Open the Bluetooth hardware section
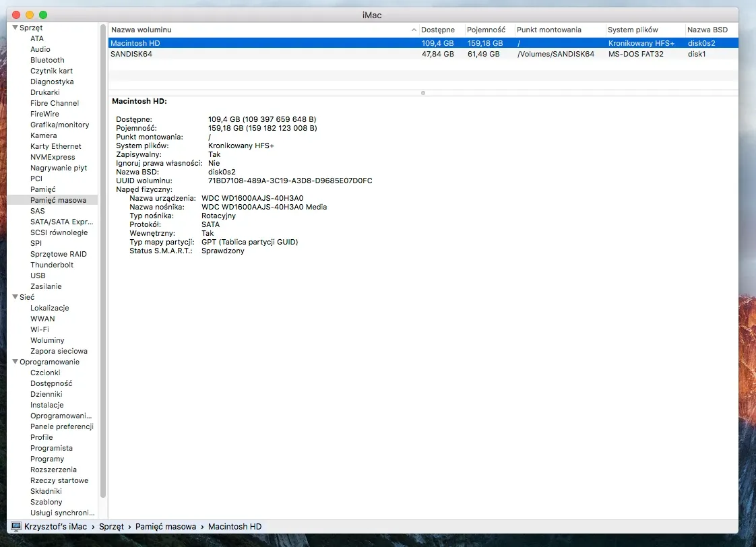 47,60
